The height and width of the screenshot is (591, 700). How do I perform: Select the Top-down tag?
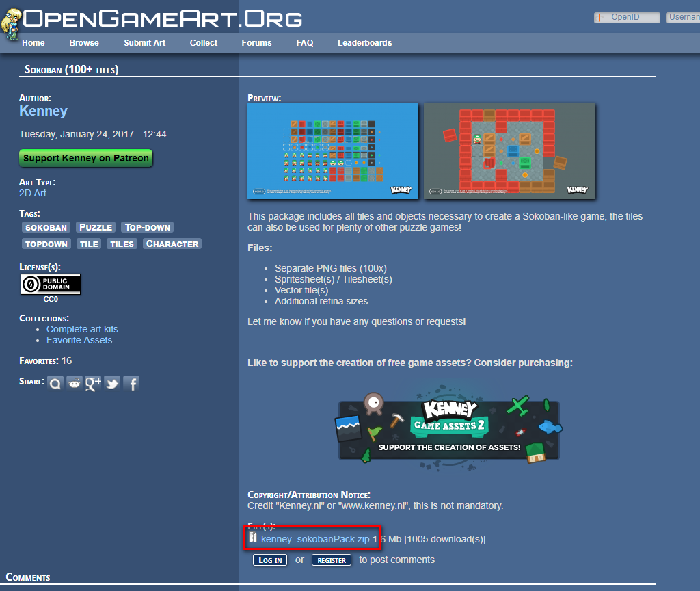148,227
